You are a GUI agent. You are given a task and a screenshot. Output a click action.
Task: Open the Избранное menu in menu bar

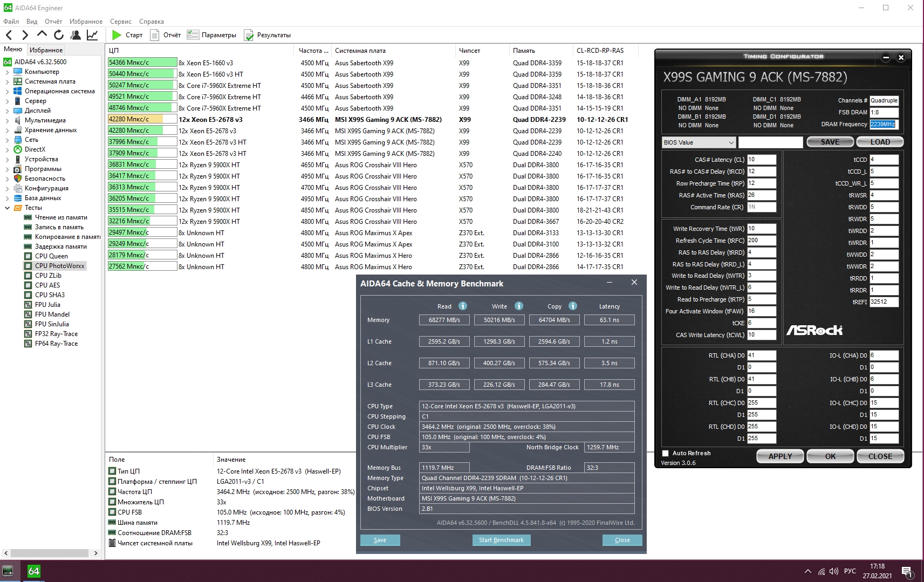[x=86, y=22]
